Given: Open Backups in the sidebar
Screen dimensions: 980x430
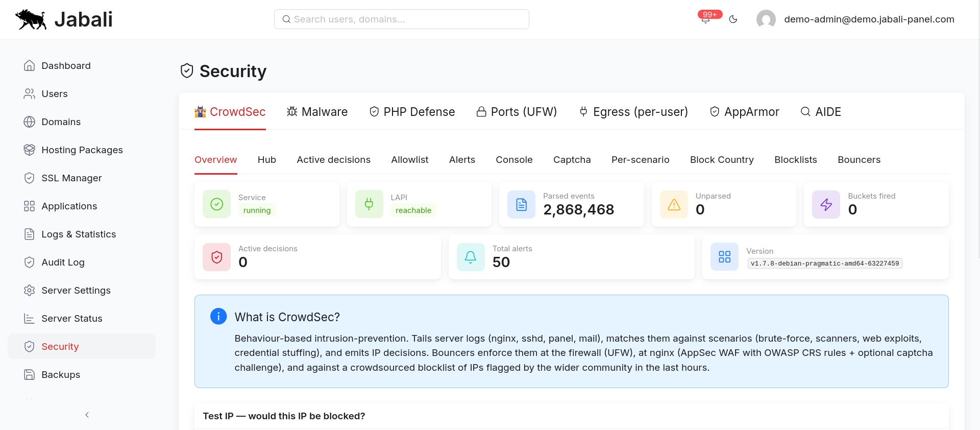Looking at the screenshot, I should [x=82, y=375].
